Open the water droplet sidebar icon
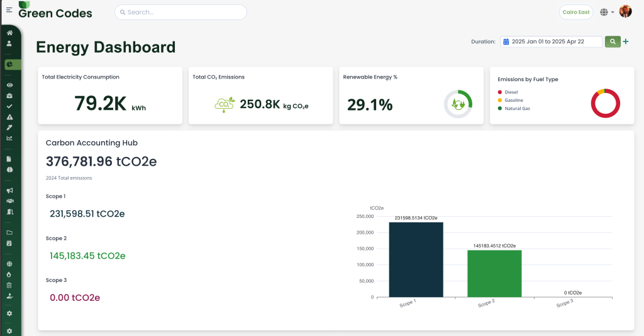 (9, 274)
